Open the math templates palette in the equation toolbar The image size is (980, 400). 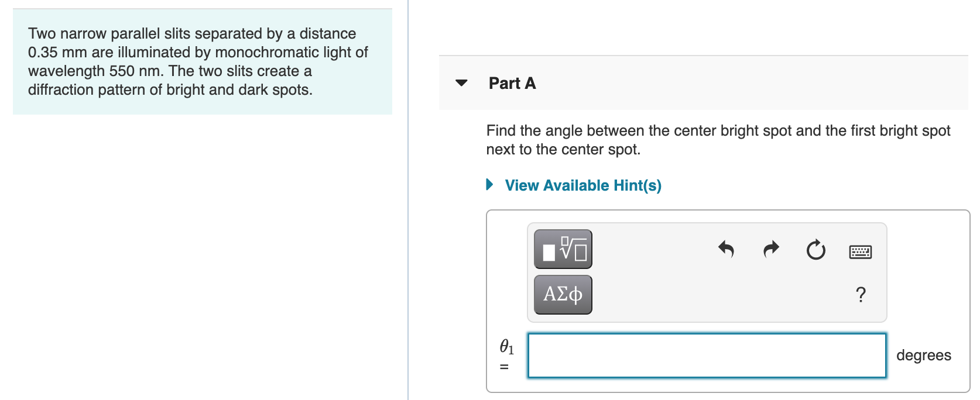[561, 248]
